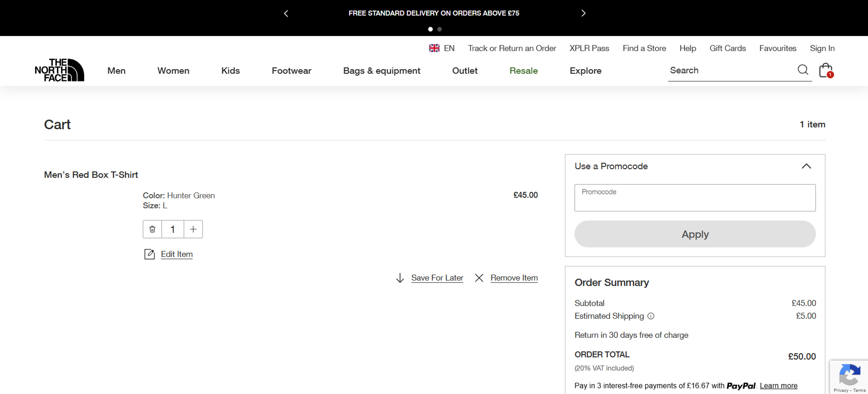Image resolution: width=868 pixels, height=394 pixels.
Task: Click the "(20% VAT included)" note
Action: tap(604, 368)
